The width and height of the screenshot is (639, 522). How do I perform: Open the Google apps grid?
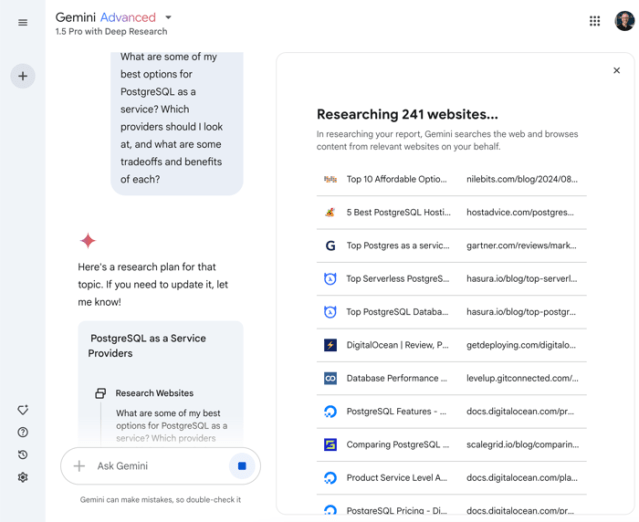(595, 21)
